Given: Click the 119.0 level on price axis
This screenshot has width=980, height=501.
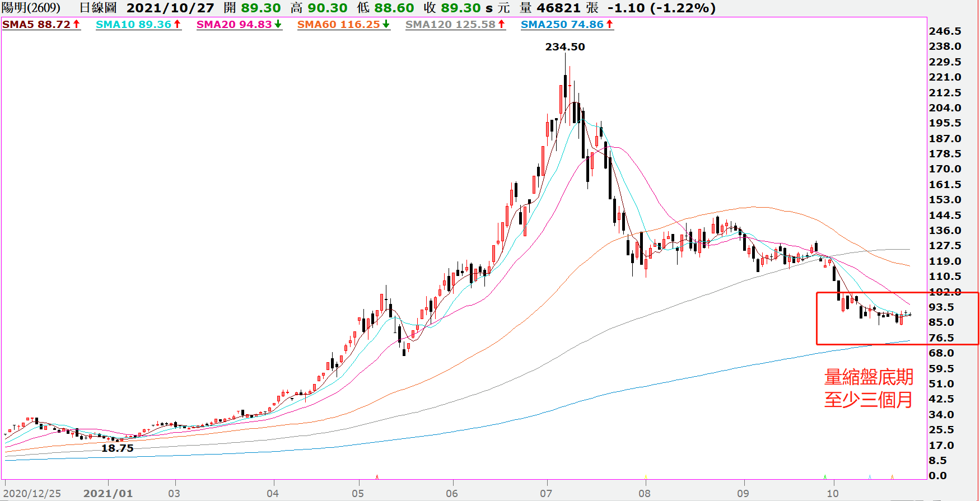Looking at the screenshot, I should pos(945,261).
